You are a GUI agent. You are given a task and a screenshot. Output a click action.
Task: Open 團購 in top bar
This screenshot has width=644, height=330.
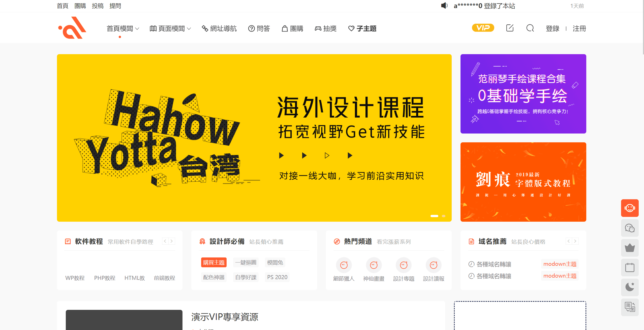pyautogui.click(x=80, y=6)
